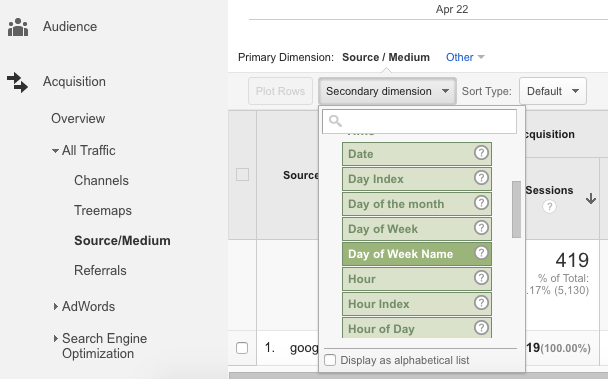The width and height of the screenshot is (608, 379).
Task: Click the Plot Rows button
Action: (x=280, y=91)
